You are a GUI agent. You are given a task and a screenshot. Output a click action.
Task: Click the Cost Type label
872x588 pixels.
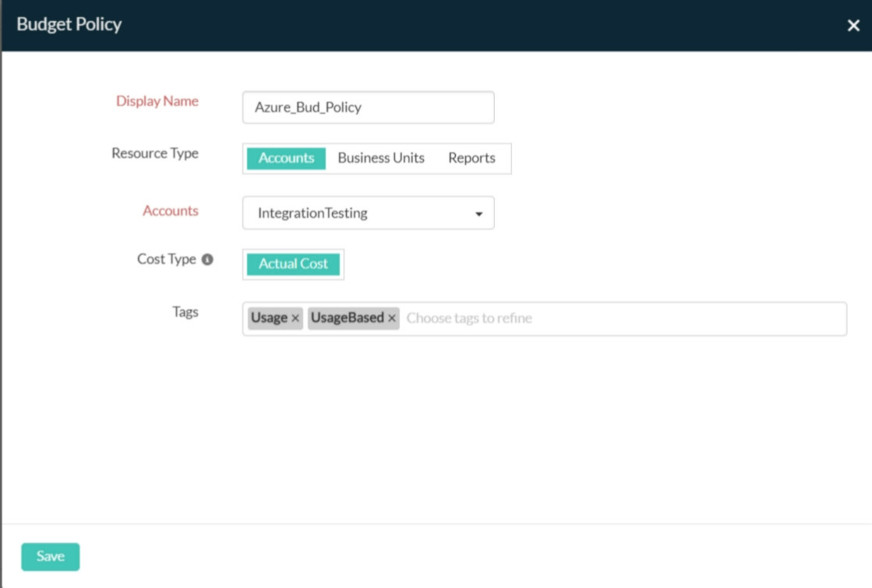[166, 259]
